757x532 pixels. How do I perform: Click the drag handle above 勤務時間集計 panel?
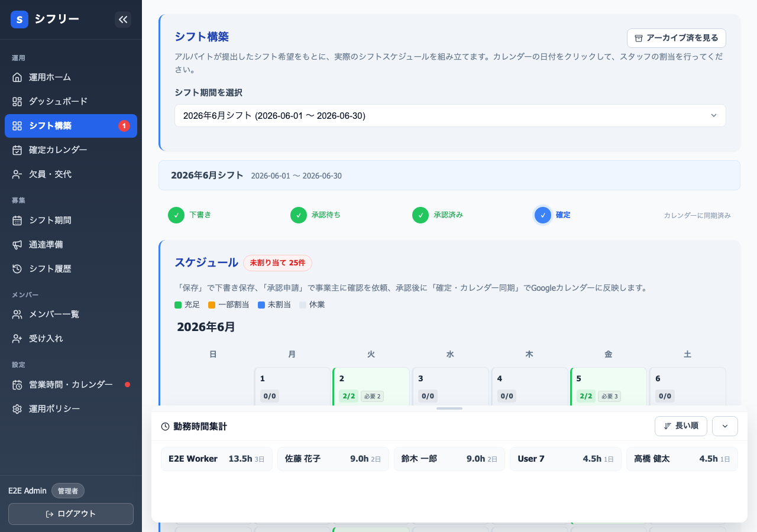point(449,408)
